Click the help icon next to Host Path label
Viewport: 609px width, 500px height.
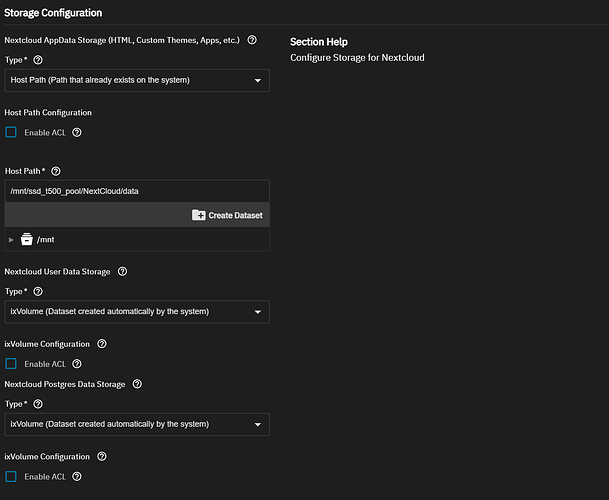[56, 172]
